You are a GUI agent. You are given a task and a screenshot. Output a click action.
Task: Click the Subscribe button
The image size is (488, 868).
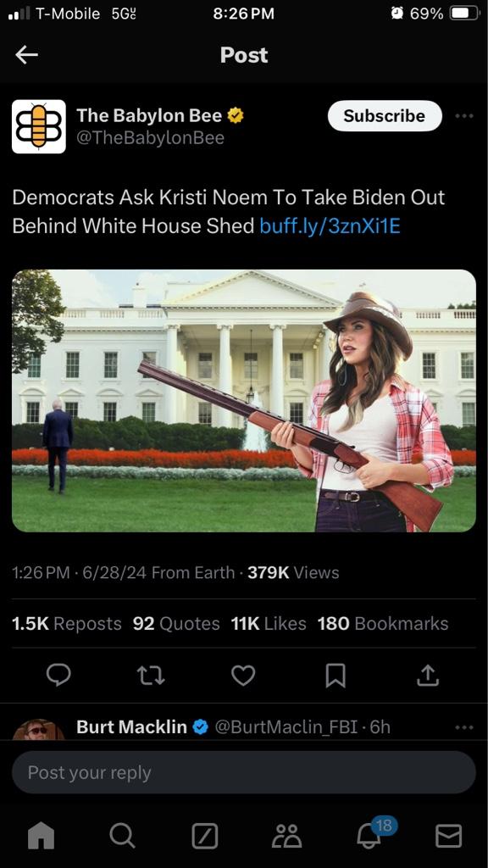coord(385,115)
